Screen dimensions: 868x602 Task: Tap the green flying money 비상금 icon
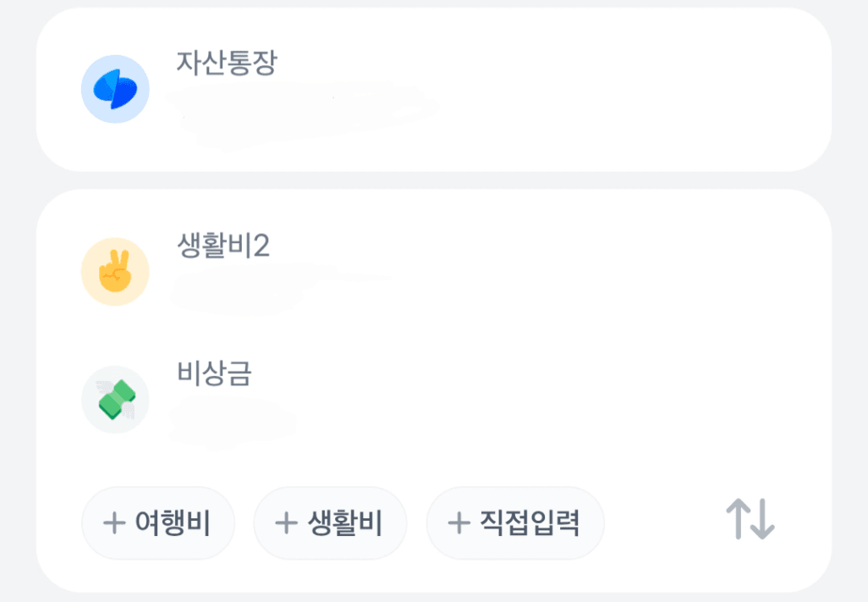(x=115, y=400)
